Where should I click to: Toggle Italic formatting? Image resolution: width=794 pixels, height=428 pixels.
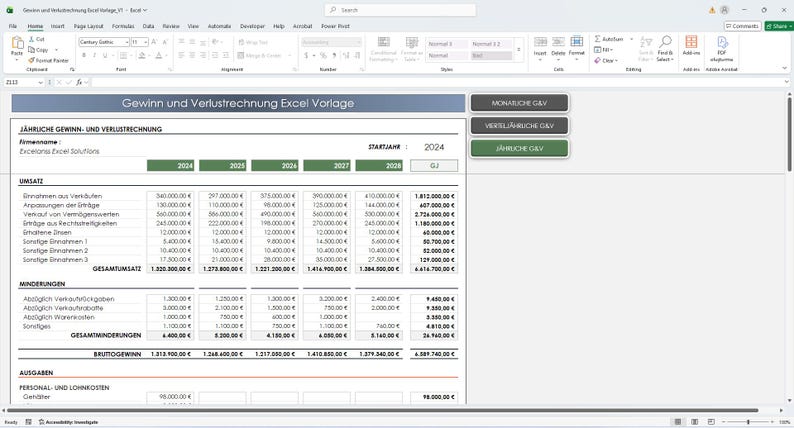click(94, 55)
